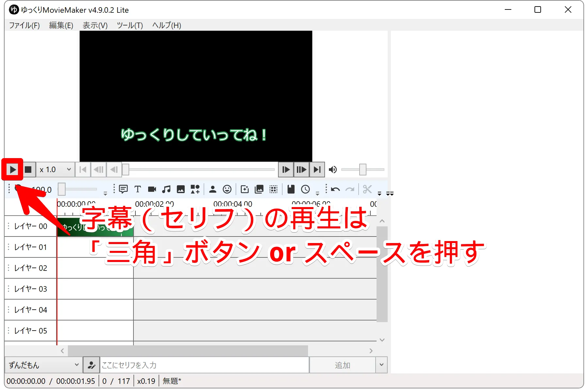Open the playback speed x 1.0 dropdown
The image size is (588, 392).
click(x=55, y=170)
